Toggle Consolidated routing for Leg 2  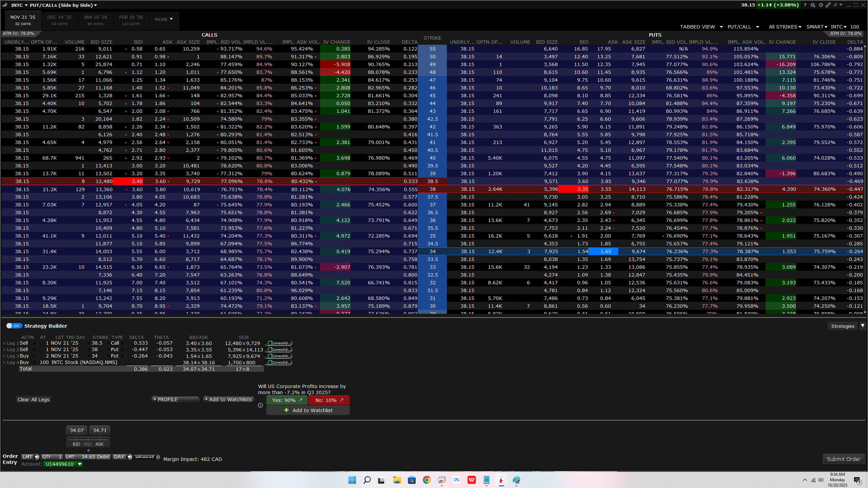pyautogui.click(x=278, y=350)
